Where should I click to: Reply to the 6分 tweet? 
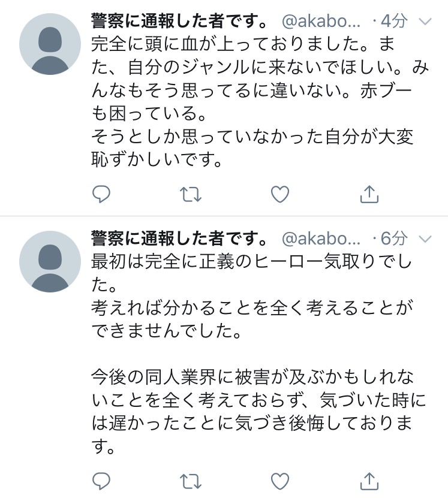101,481
